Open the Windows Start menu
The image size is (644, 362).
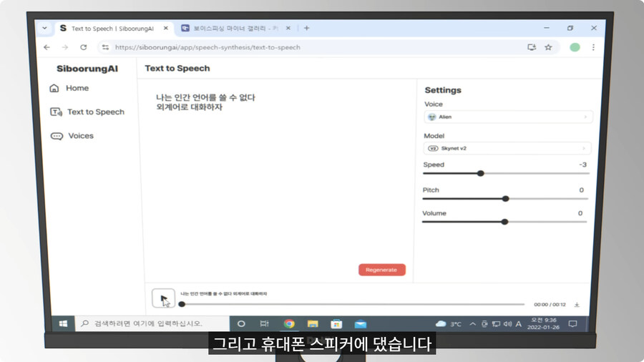tap(63, 324)
